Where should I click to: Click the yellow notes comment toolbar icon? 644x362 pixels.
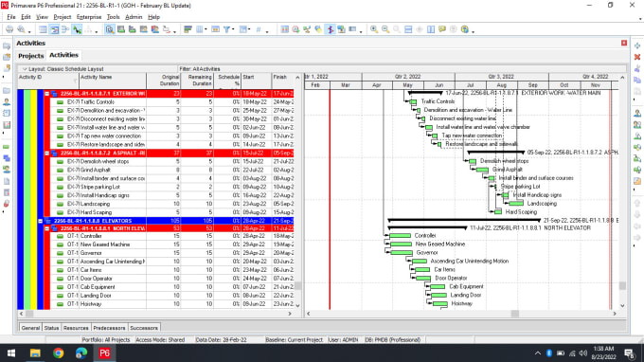coord(442,29)
